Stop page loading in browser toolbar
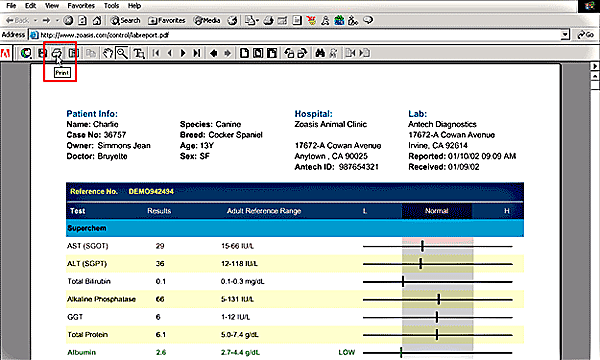Viewport: 600px width, 360px height. coord(68,20)
